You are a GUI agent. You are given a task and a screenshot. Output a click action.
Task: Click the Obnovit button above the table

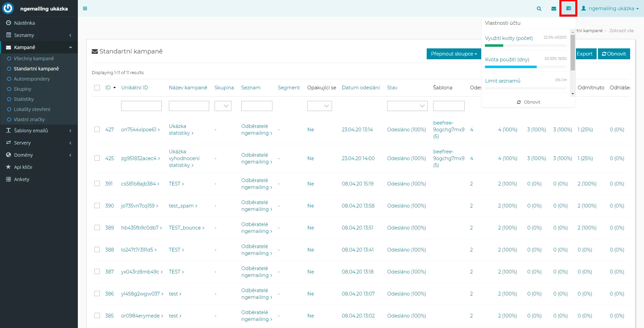tap(614, 54)
